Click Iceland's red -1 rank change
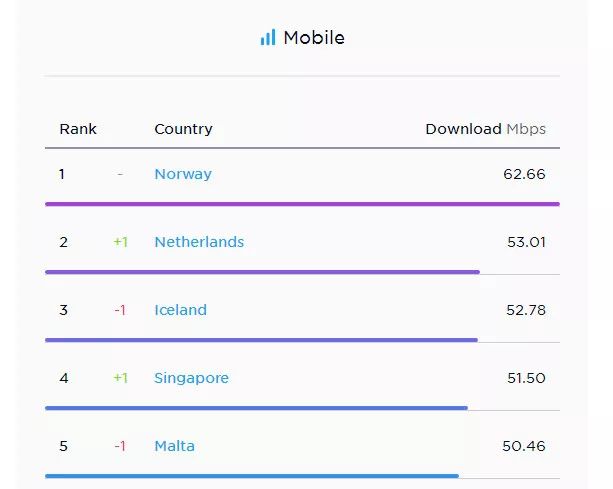The width and height of the screenshot is (613, 489). click(120, 310)
